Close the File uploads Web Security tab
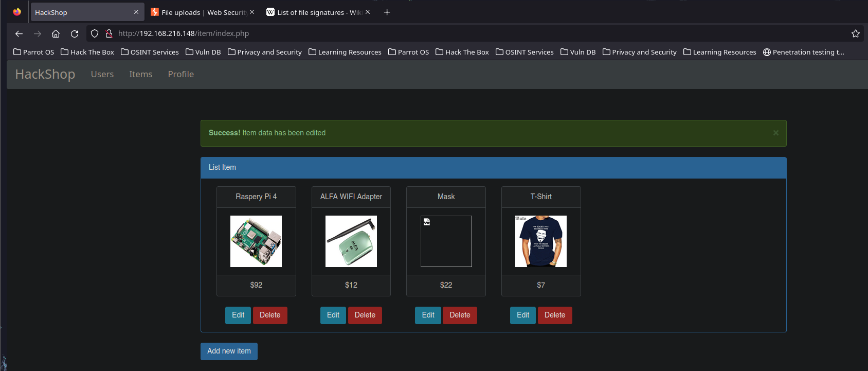The height and width of the screenshot is (371, 868). click(x=252, y=12)
